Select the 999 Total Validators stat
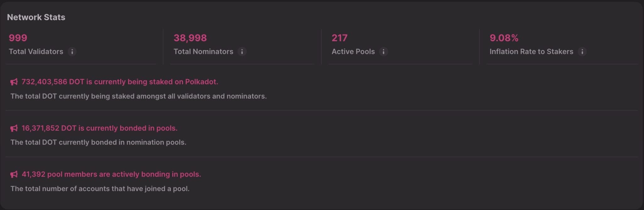 coord(18,37)
